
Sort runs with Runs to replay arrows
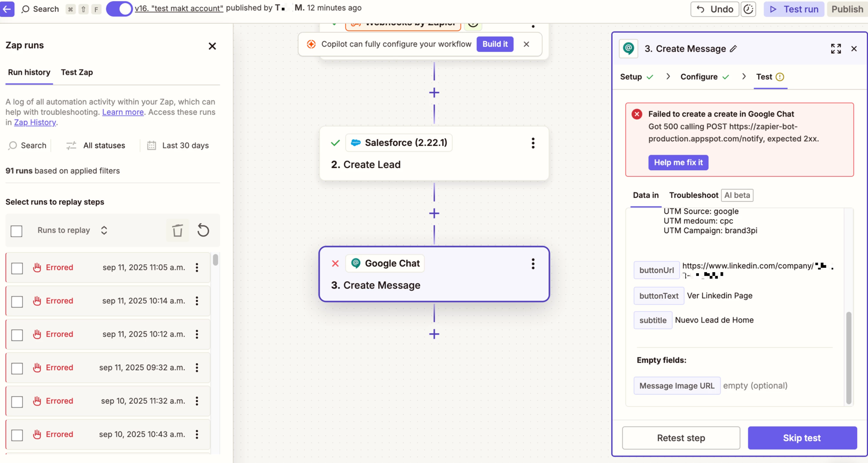tap(104, 230)
